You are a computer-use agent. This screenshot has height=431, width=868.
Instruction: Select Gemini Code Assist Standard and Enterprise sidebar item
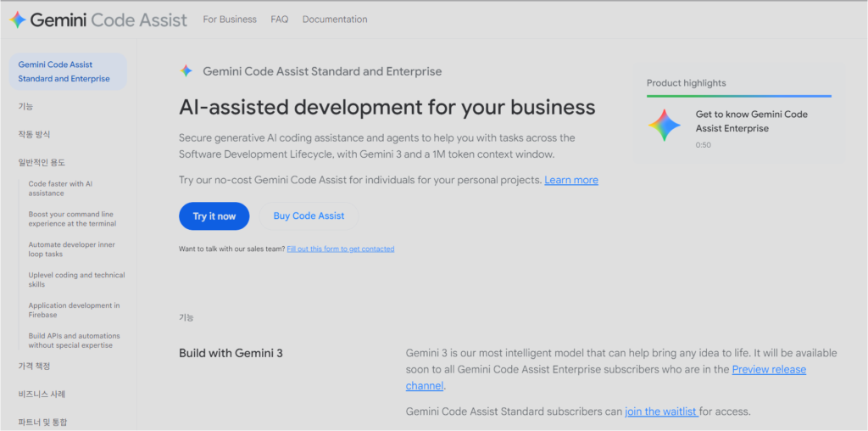coord(64,71)
